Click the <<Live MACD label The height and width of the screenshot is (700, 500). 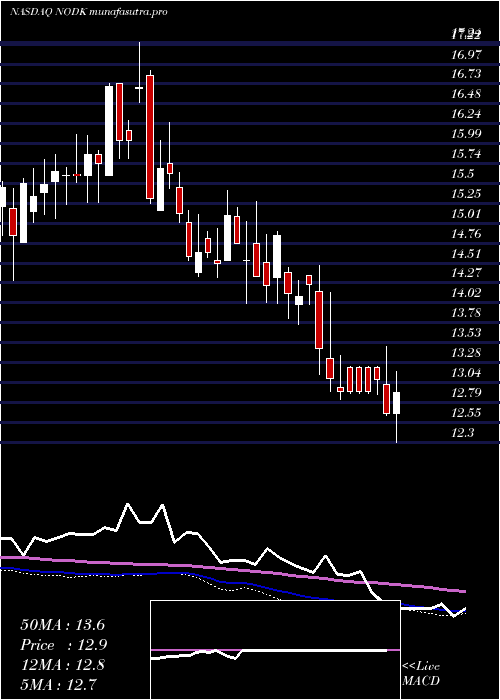click(x=421, y=674)
